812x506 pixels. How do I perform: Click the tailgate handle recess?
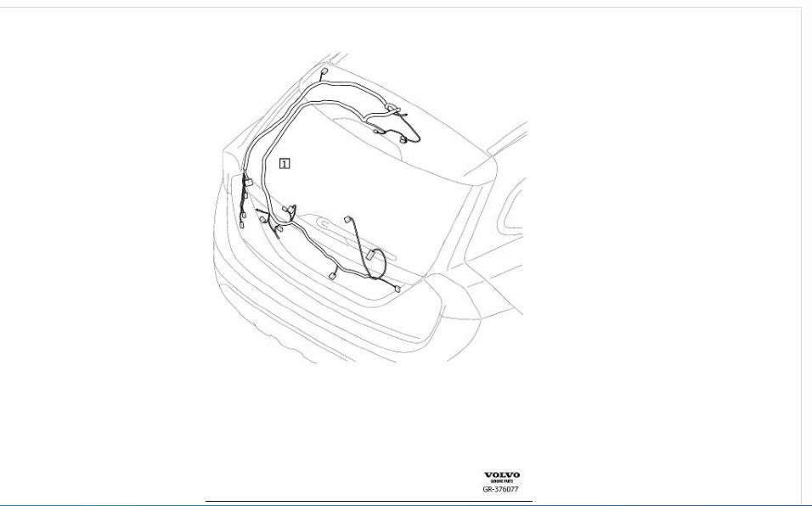(327, 227)
